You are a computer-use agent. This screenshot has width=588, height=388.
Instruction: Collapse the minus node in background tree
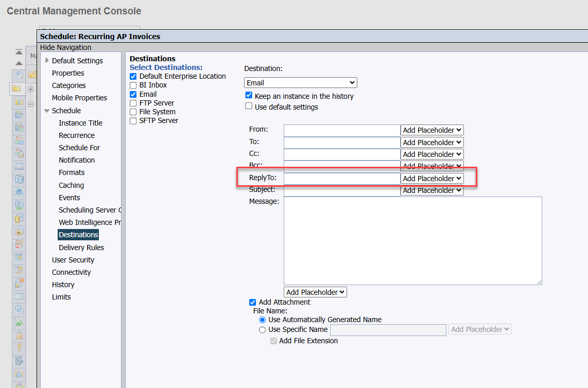click(31, 104)
